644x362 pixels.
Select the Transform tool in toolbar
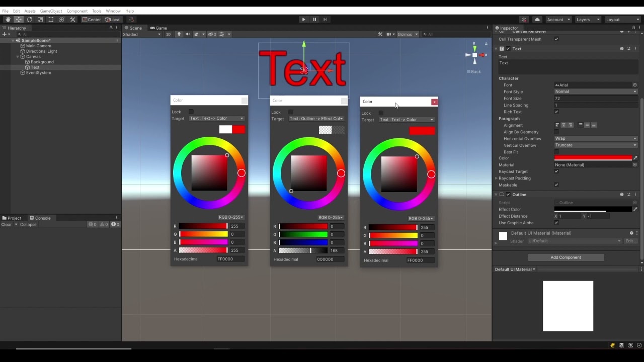coord(62,20)
